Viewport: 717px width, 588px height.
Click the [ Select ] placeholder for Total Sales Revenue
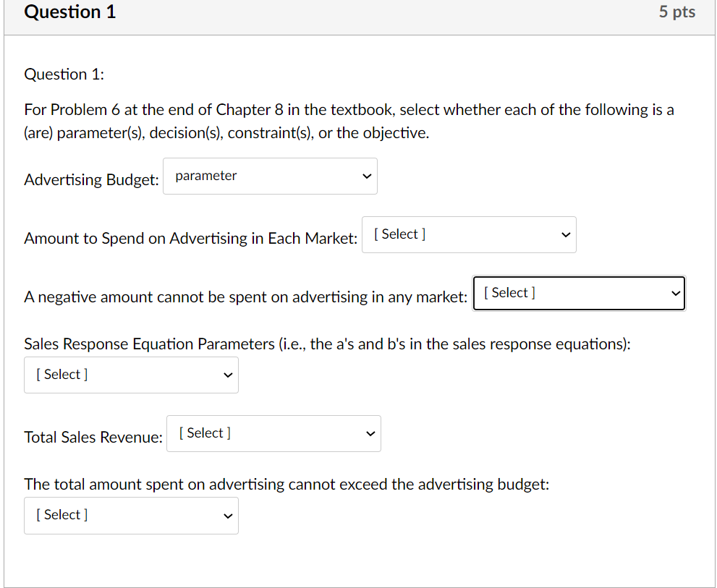coord(203,433)
